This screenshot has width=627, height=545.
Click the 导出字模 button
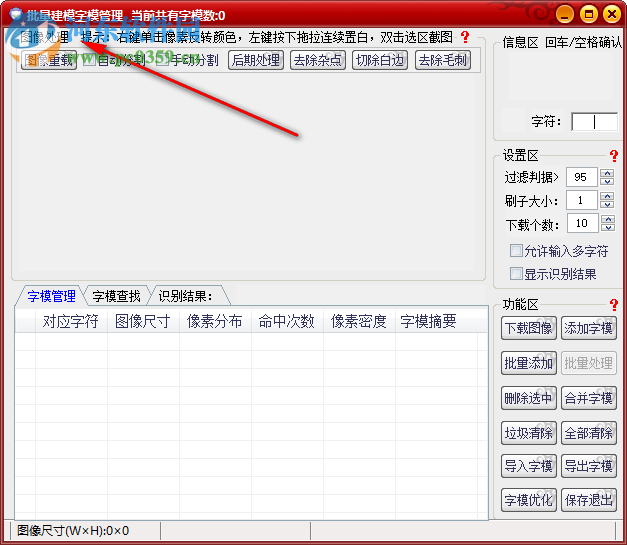[589, 466]
